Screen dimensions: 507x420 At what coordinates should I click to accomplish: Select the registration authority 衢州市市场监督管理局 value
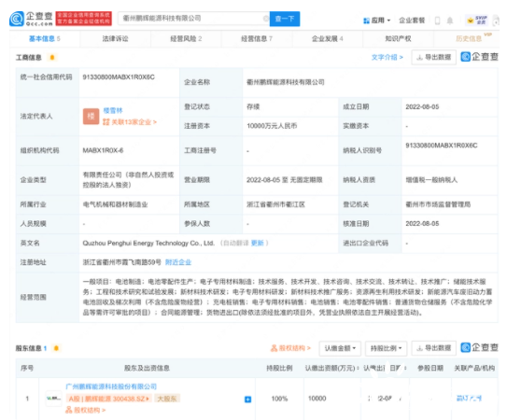click(438, 204)
